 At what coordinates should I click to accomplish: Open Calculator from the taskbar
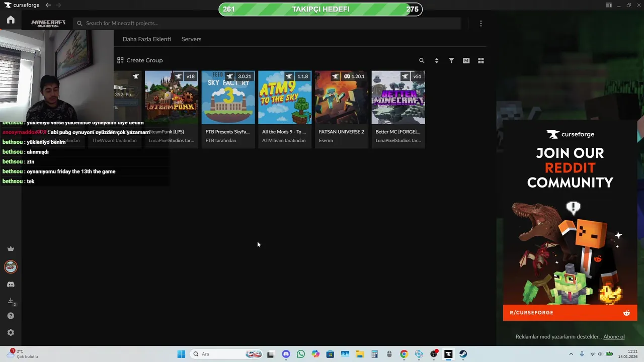pos(374,354)
